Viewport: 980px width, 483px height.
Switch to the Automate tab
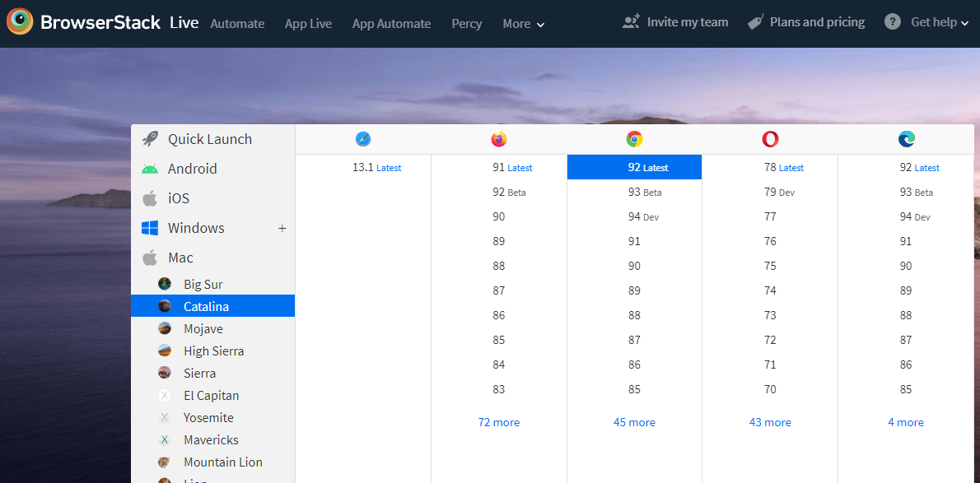[x=237, y=24]
